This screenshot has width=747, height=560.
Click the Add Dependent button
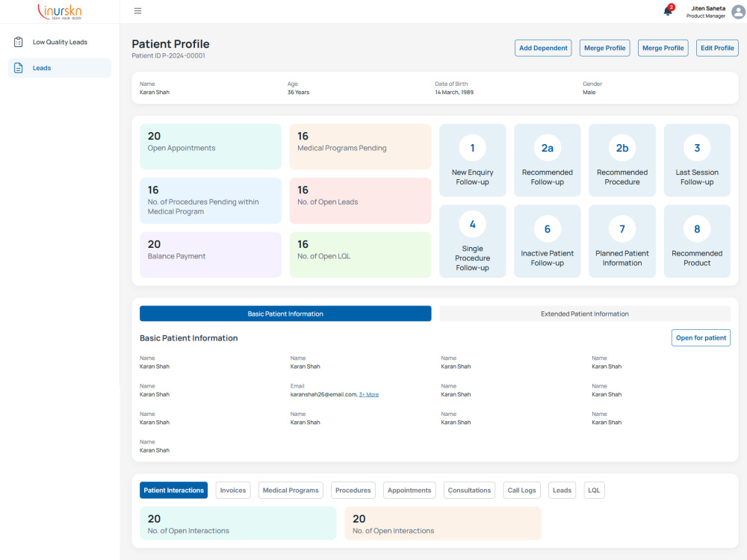pos(543,48)
